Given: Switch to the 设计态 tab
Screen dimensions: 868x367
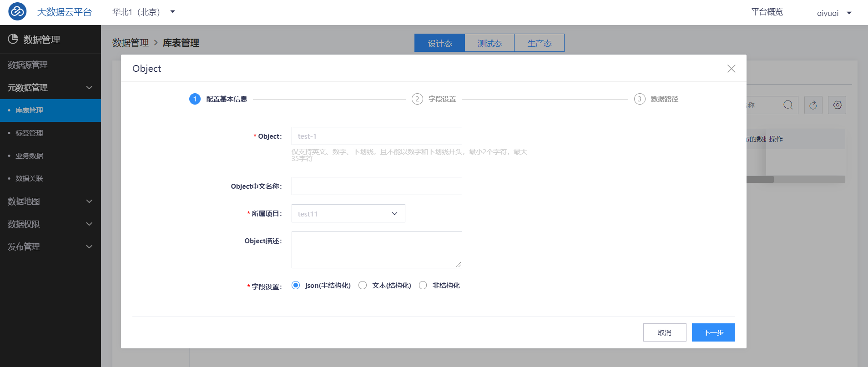Looking at the screenshot, I should point(439,43).
